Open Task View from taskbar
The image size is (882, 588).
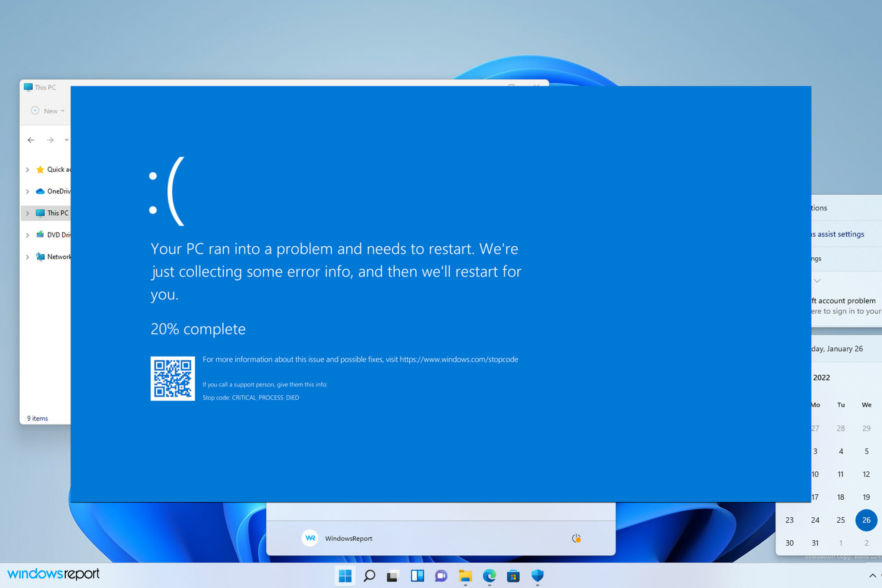[393, 576]
